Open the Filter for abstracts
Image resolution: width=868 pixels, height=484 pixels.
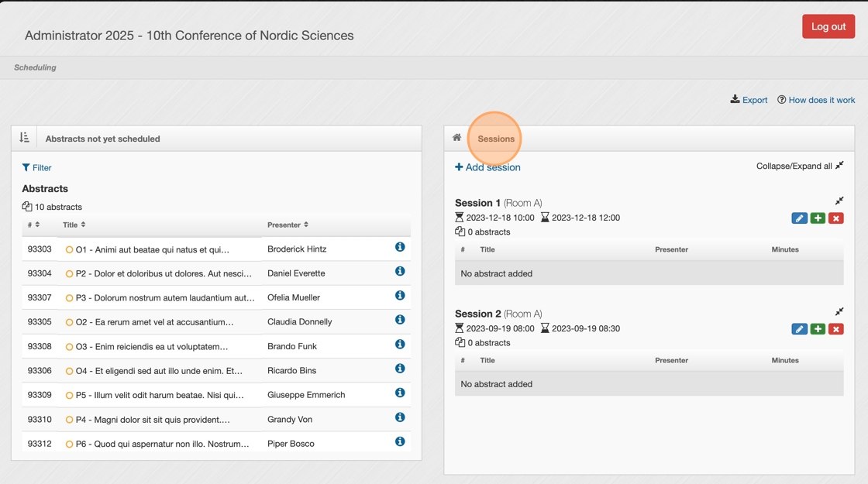tap(37, 167)
